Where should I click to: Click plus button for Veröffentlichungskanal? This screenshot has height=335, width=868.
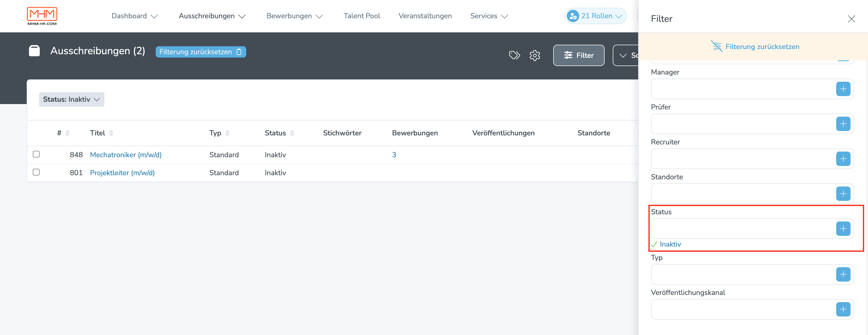843,309
